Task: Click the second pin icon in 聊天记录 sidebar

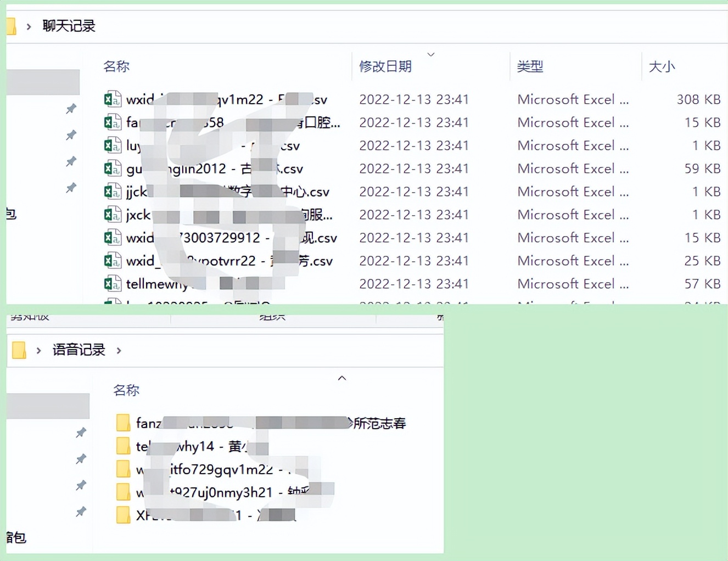Action: pos(71,135)
